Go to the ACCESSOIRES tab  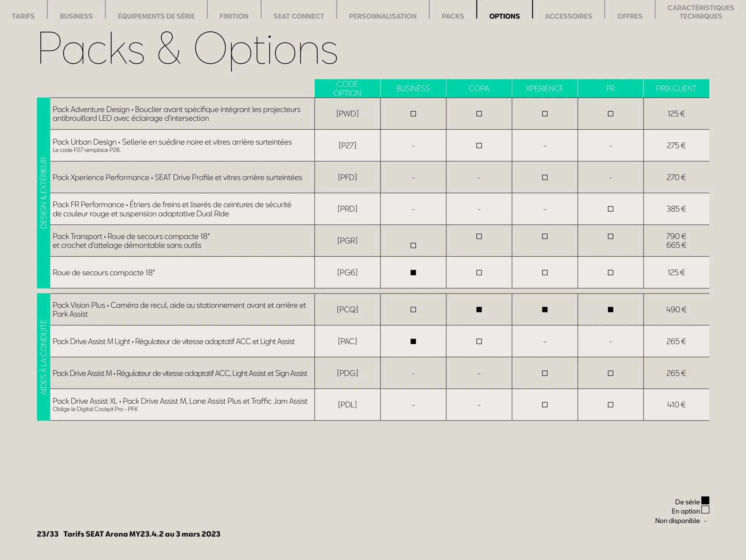pos(568,16)
